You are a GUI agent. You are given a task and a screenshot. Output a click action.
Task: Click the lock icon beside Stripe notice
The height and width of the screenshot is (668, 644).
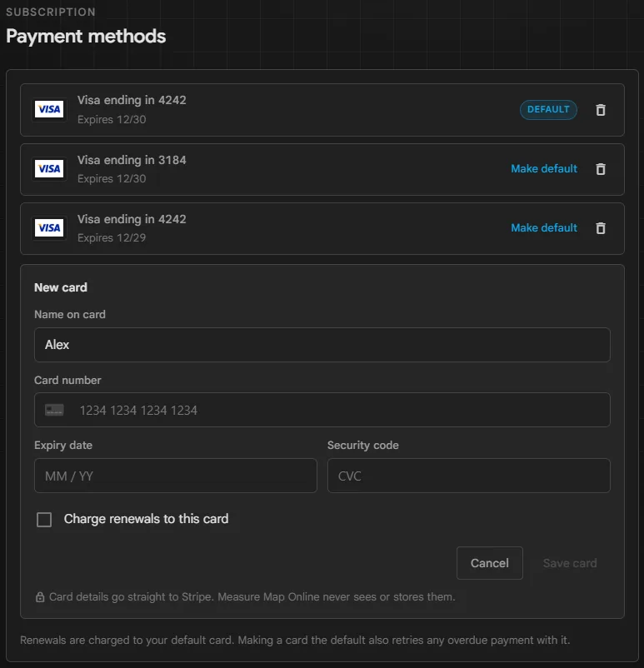coord(40,597)
